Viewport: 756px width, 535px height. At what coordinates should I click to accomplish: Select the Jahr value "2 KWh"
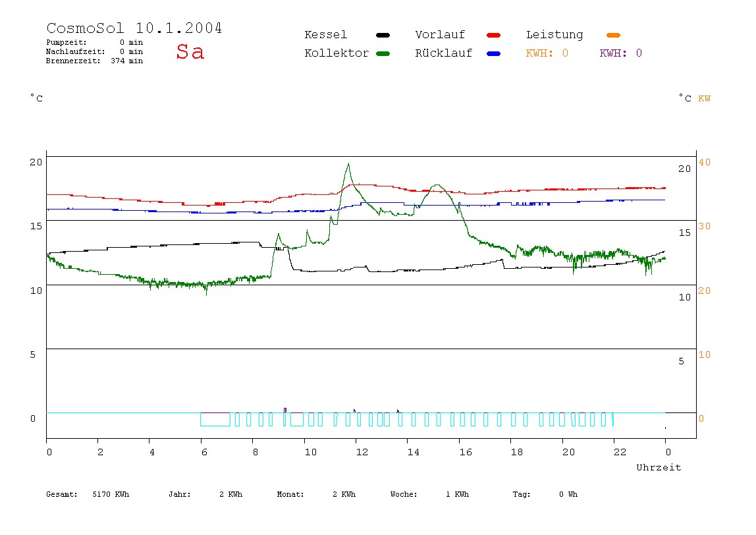pos(231,494)
